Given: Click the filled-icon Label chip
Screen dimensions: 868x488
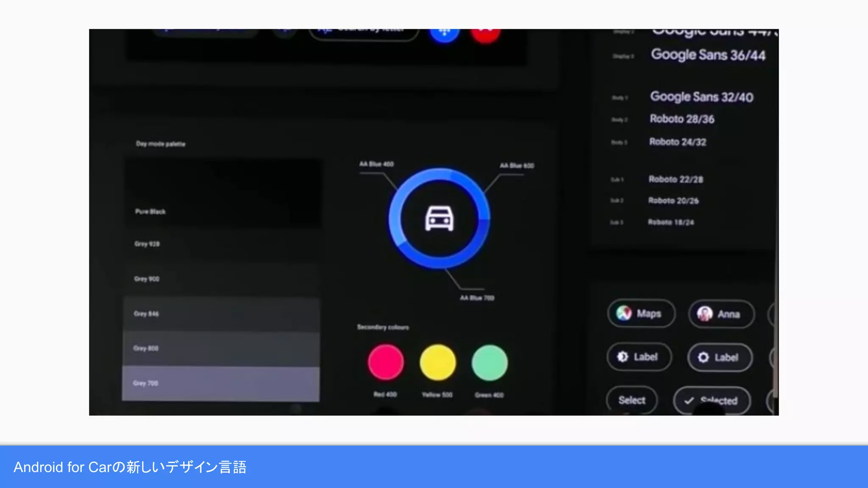Looking at the screenshot, I should pyautogui.click(x=639, y=357).
